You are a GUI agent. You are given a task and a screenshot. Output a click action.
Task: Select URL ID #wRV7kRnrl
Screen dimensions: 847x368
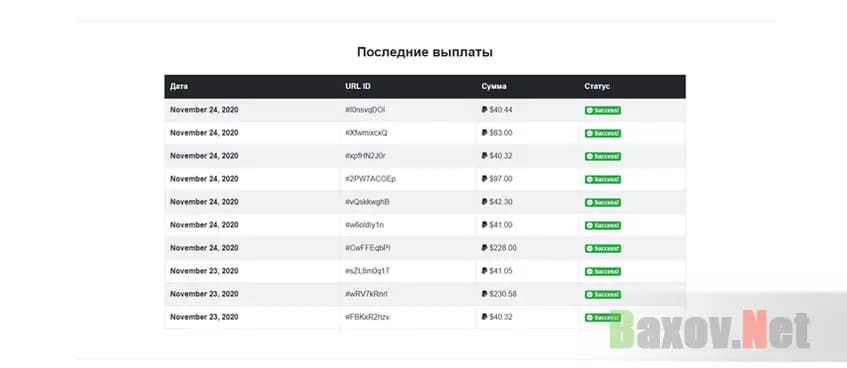[366, 294]
